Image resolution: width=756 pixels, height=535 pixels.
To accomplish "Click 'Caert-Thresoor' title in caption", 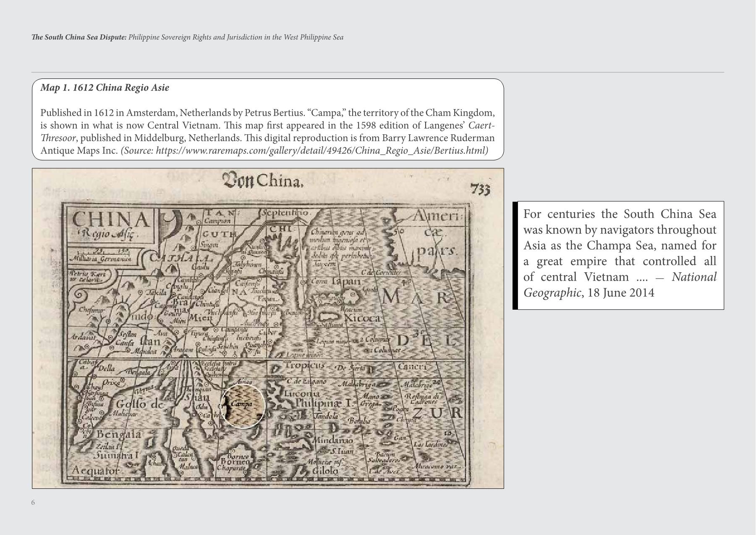I will (267, 131).
